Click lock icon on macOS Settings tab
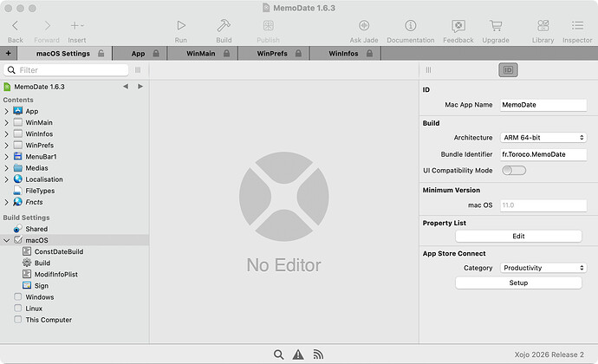Viewport: 598px width, 364px height. click(101, 54)
